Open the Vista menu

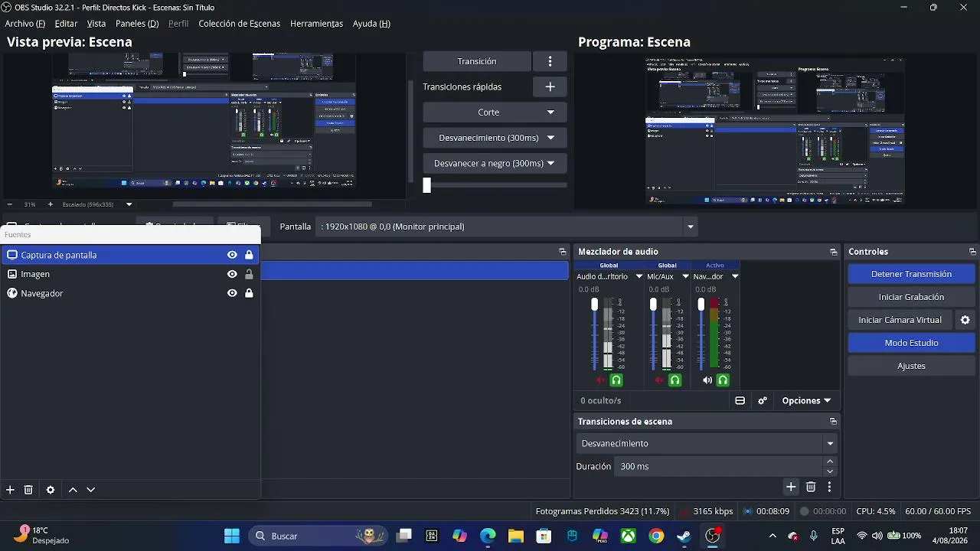pyautogui.click(x=96, y=24)
